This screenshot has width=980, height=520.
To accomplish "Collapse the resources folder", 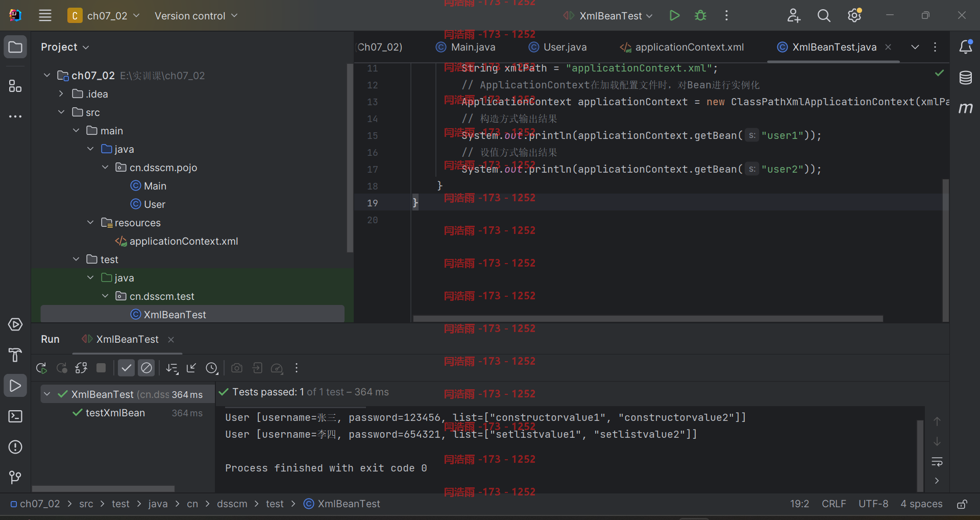I will tap(90, 223).
